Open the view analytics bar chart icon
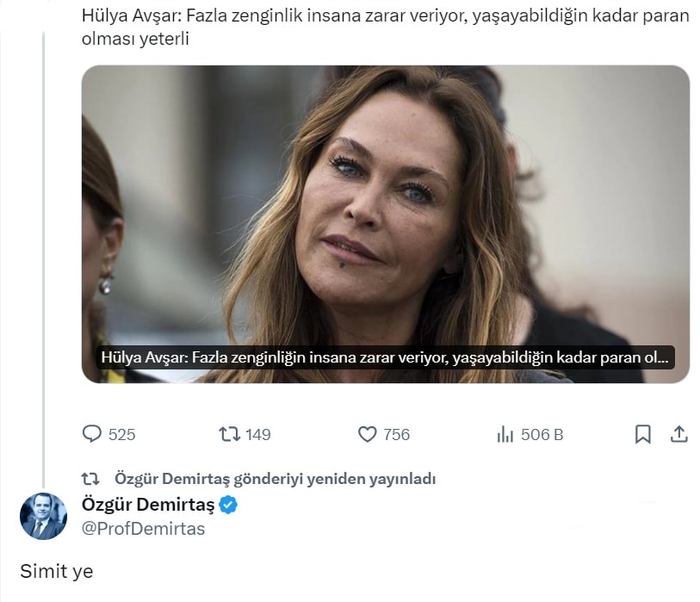The width and height of the screenshot is (700, 602). click(x=505, y=434)
